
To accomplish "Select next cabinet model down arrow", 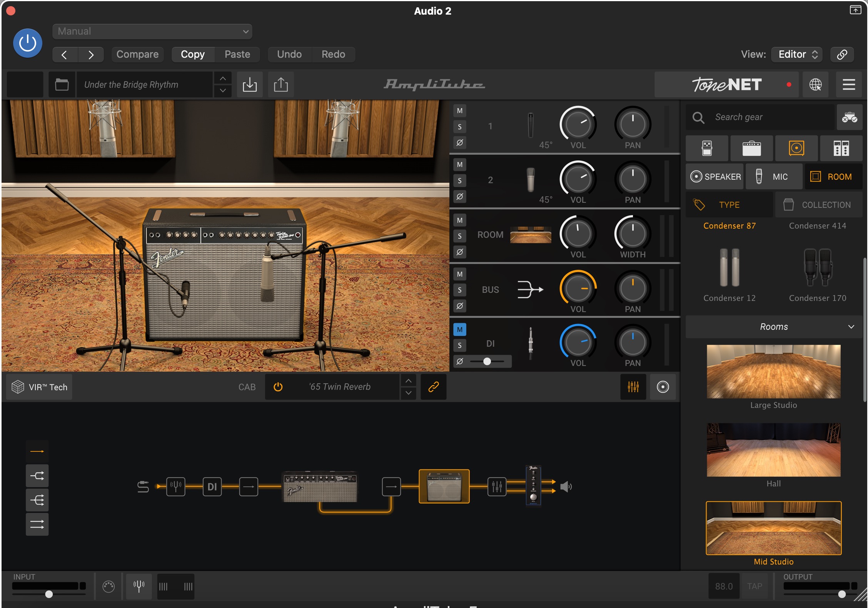I will (x=408, y=393).
